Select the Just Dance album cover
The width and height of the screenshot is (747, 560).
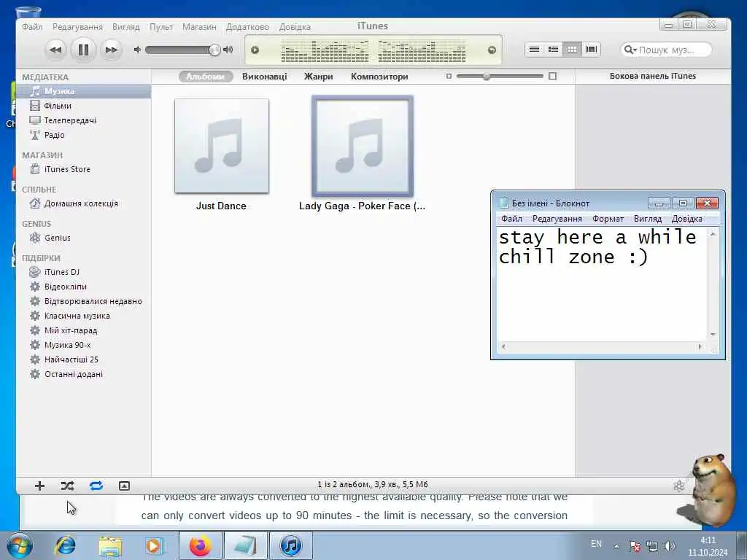(x=222, y=146)
